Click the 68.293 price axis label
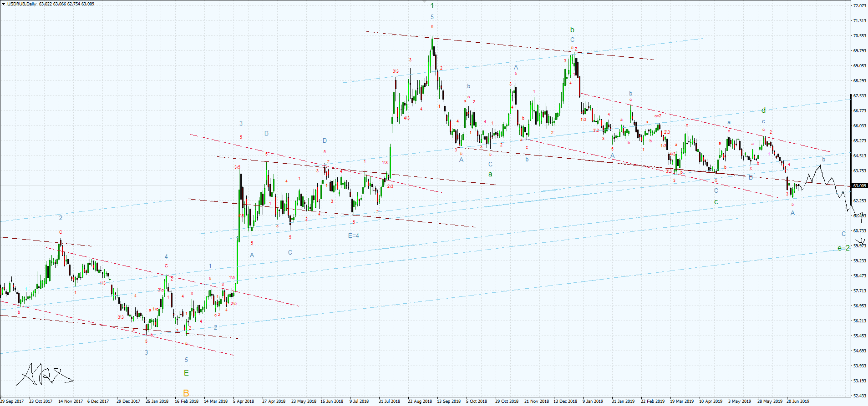868x406 pixels. (859, 81)
